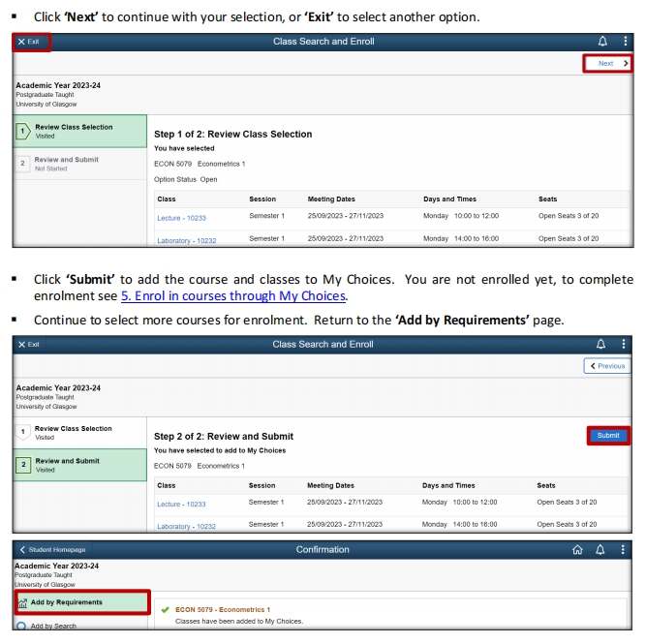Image resolution: width=646 pixels, height=644 pixels.
Task: Click the home icon in the Confirmation header
Action: coord(578,549)
